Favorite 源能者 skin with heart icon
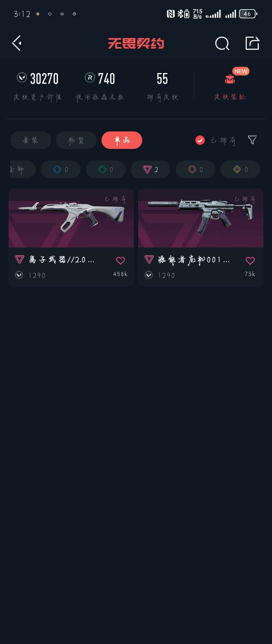Viewport: 272px width, 644px height. click(250, 260)
